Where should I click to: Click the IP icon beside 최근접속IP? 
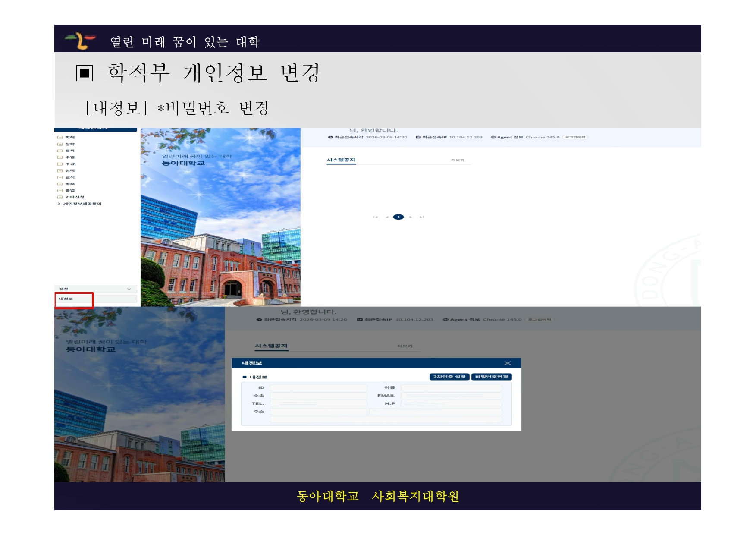(418, 137)
